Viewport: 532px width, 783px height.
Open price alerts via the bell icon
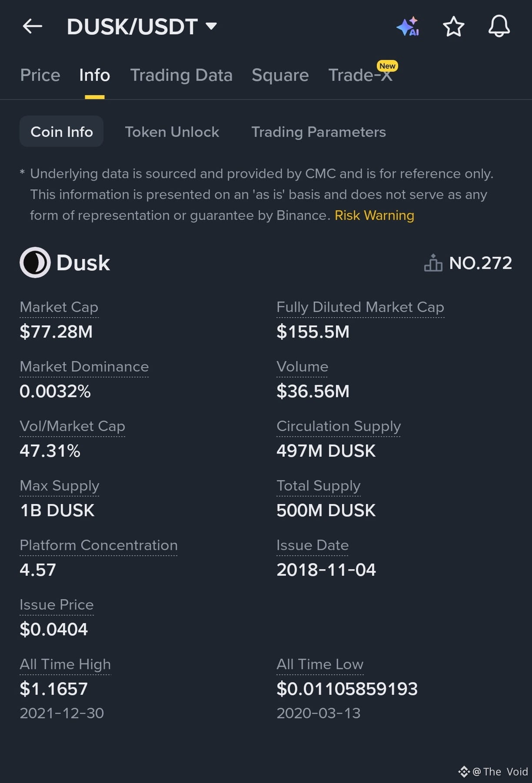tap(499, 26)
